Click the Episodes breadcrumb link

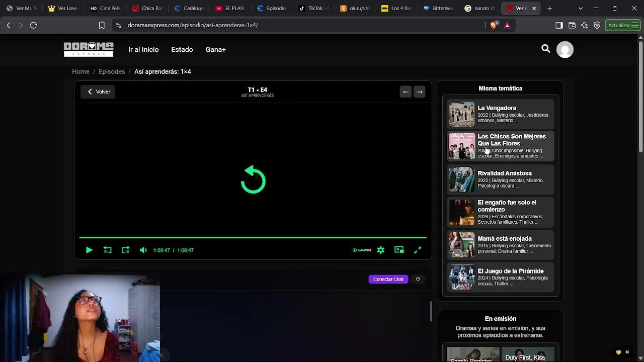pyautogui.click(x=112, y=71)
